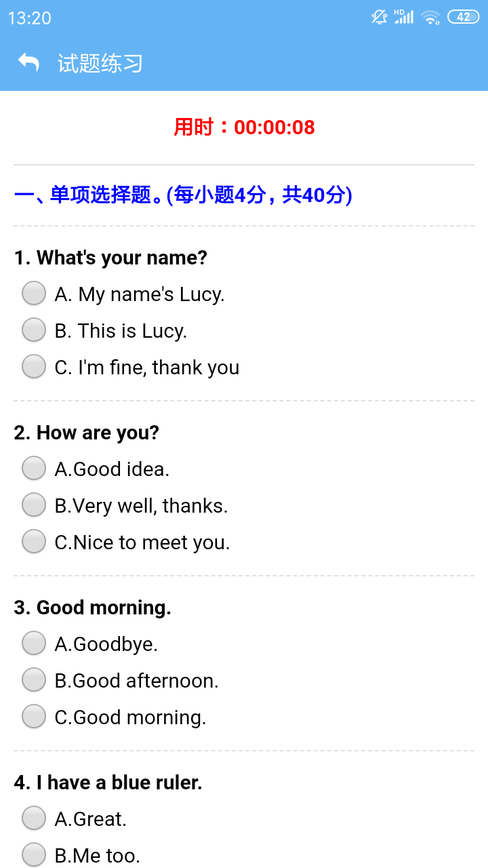Pick B.Me too. radio button

(34, 855)
